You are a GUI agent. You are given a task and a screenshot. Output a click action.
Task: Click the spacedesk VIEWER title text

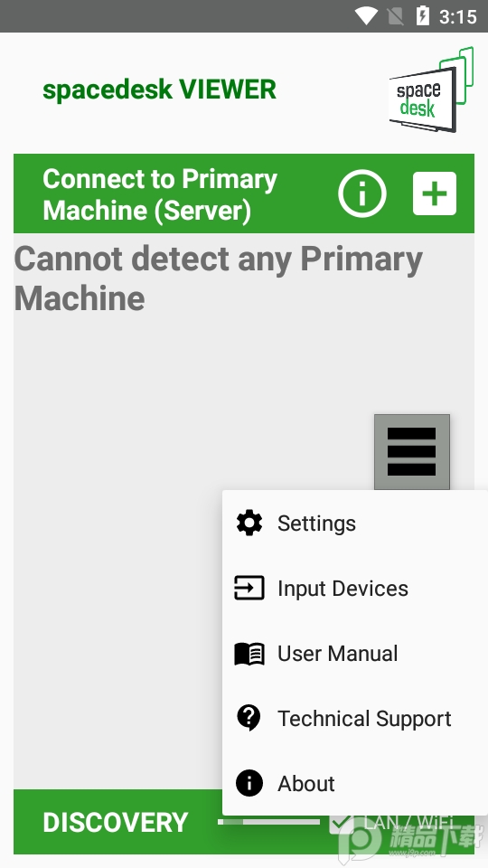[x=159, y=90]
